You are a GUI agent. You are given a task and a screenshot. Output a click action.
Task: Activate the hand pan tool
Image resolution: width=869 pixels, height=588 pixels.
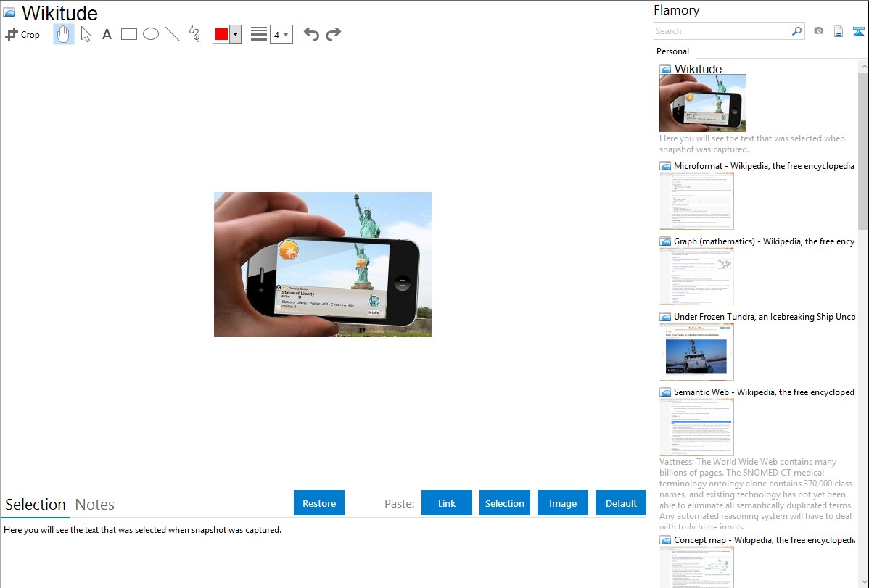click(63, 34)
